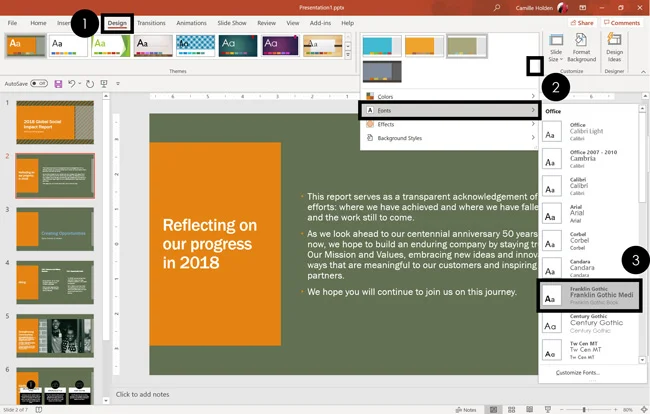The image size is (650, 414).
Task: Open Format Background pane
Action: [581, 48]
